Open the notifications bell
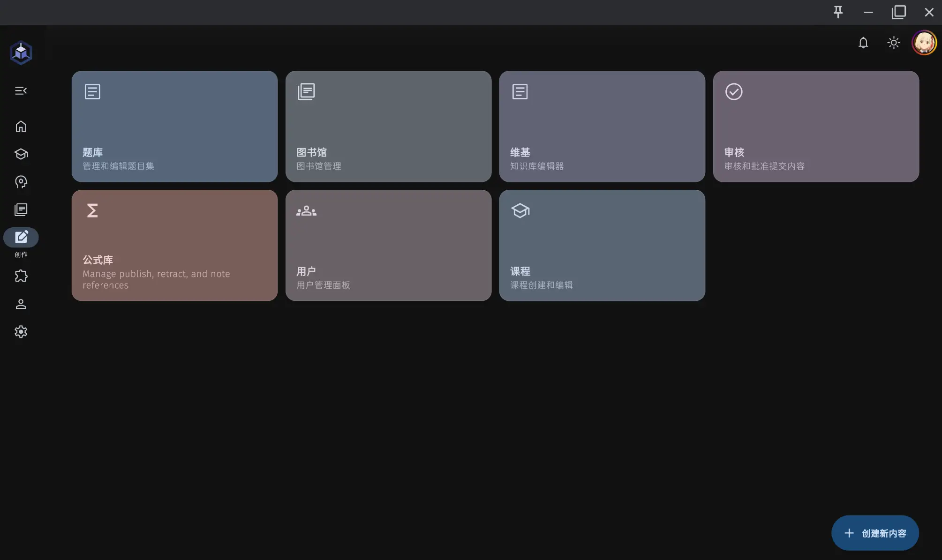The image size is (942, 560). pos(863,43)
